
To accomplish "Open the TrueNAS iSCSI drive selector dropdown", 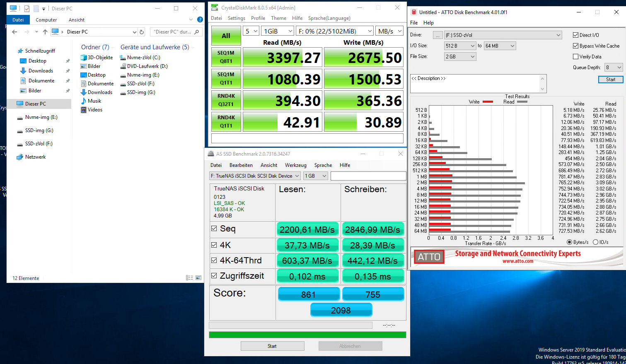I will click(x=255, y=176).
